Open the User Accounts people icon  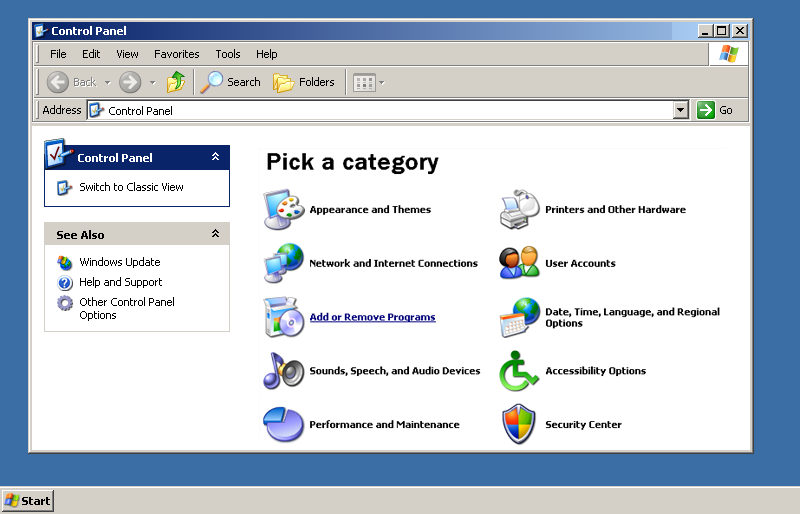(x=519, y=263)
